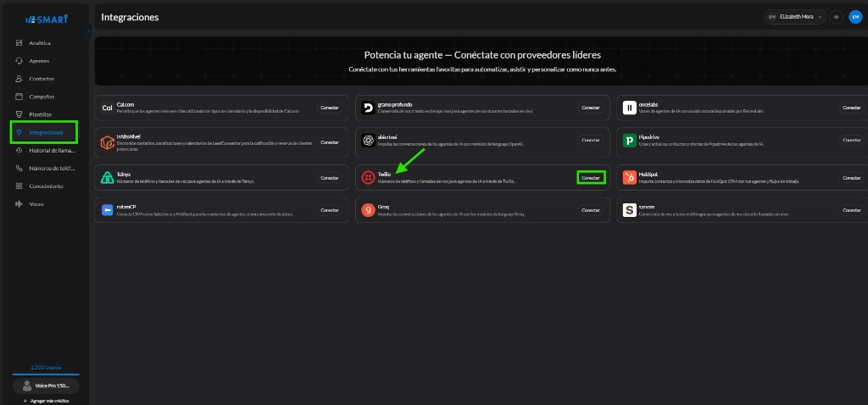Click Conectar for the OpenAI card

pyautogui.click(x=591, y=141)
